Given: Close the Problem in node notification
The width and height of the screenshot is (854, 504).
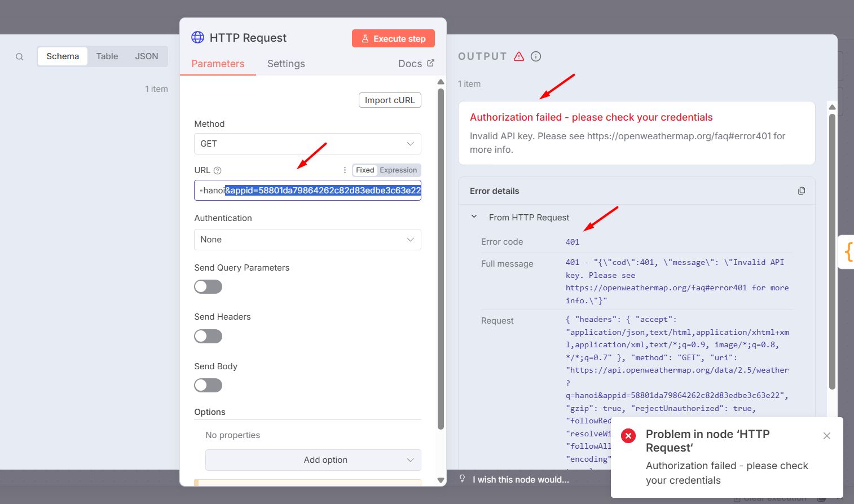Looking at the screenshot, I should click(827, 436).
